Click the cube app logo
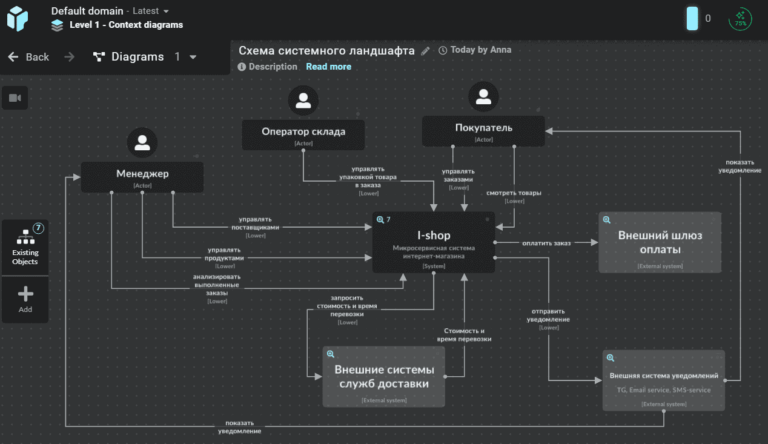768x444 pixels. point(18,18)
